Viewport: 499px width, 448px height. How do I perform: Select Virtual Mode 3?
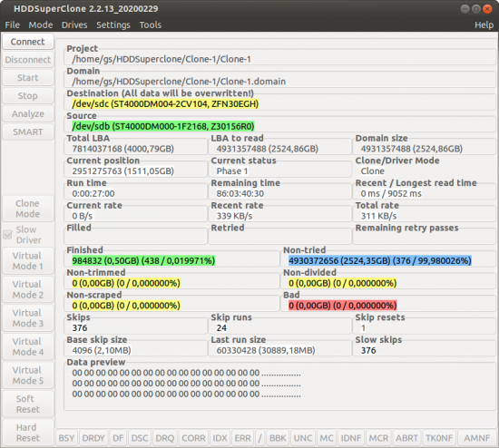tap(28, 318)
